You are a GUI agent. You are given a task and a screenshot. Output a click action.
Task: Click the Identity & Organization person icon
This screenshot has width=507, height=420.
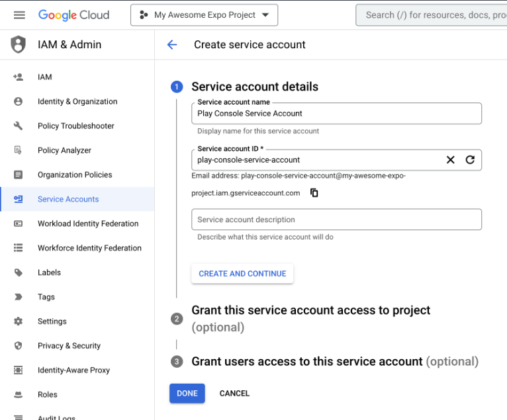click(18, 101)
